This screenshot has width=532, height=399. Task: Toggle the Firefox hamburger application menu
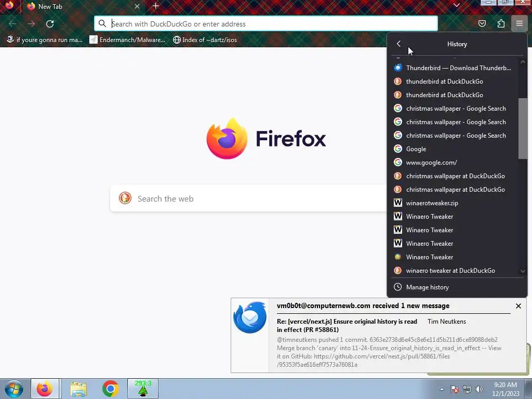519,23
